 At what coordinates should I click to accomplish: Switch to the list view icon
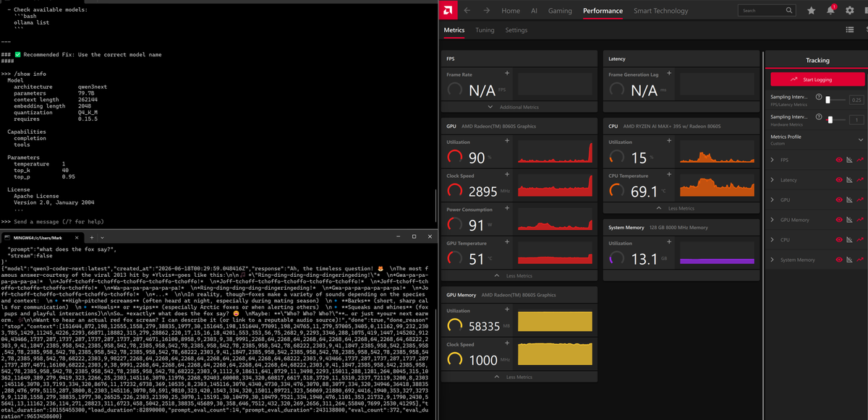tap(851, 30)
